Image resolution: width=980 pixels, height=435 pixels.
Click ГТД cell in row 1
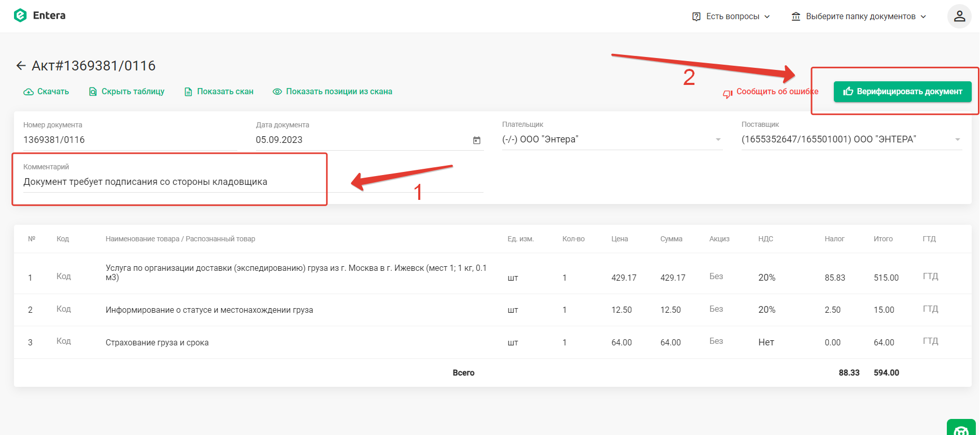click(x=931, y=277)
